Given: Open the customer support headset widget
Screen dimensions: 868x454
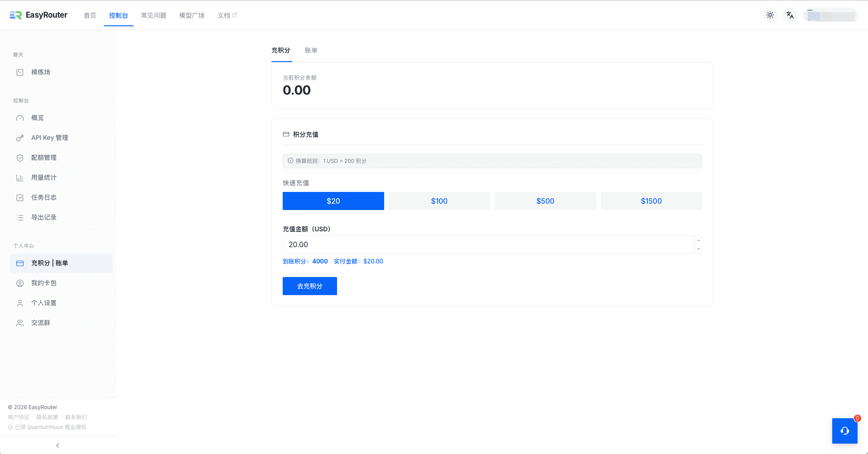Looking at the screenshot, I should (x=845, y=431).
